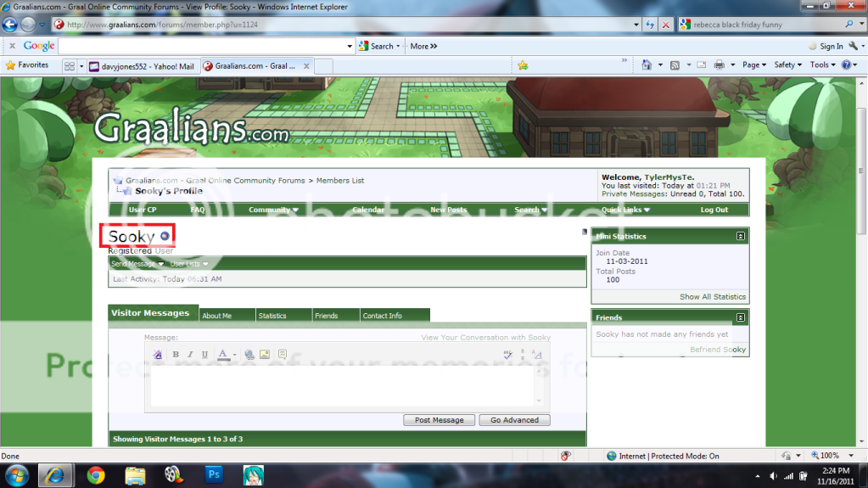Screen dimensions: 868x488
Task: Open the Contact Info tab
Action: click(382, 316)
